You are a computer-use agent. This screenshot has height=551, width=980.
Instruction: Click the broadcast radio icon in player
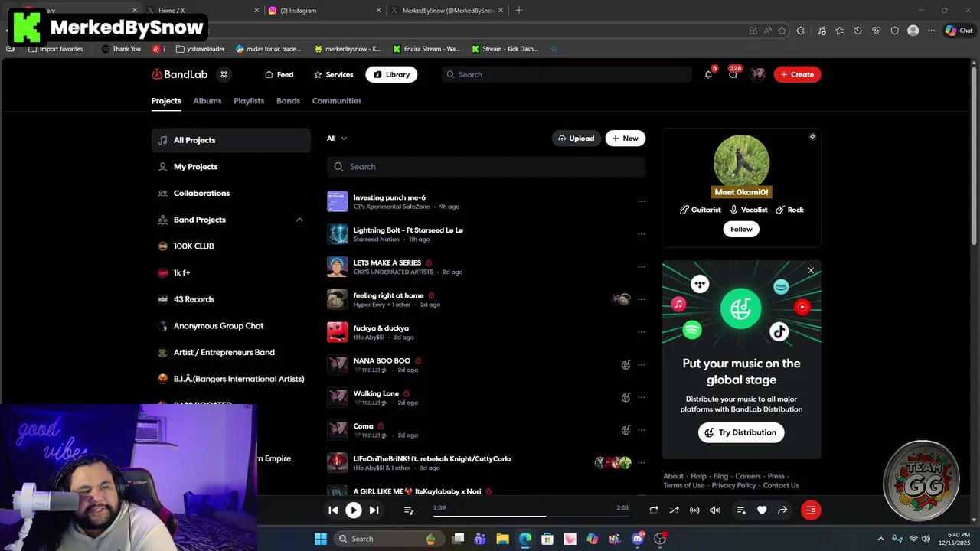[x=694, y=510]
